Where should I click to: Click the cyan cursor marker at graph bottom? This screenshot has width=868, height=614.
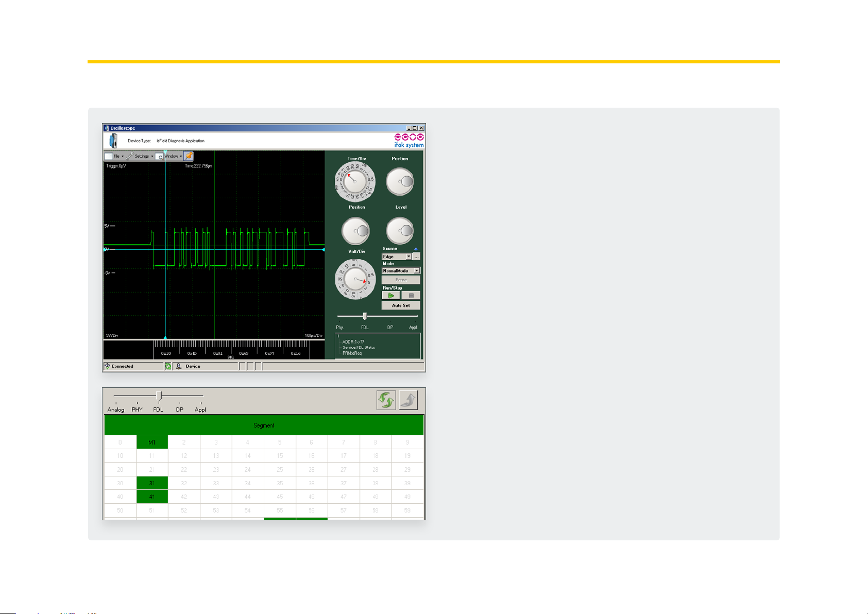click(x=165, y=337)
